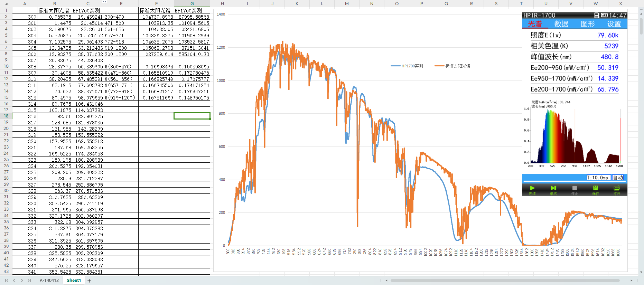This screenshot has width=644, height=285.
Task: Click the select-all corner triangle
Action: click(6, 3)
